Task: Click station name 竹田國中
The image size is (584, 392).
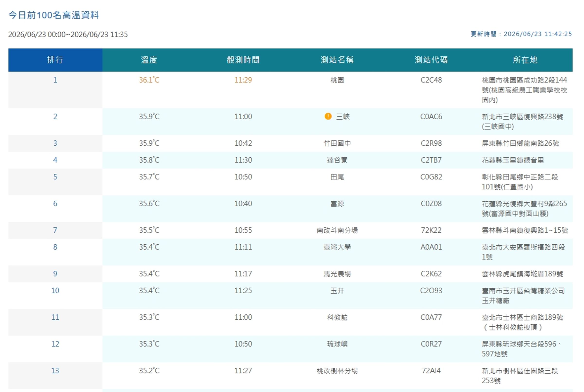Action: (337, 143)
